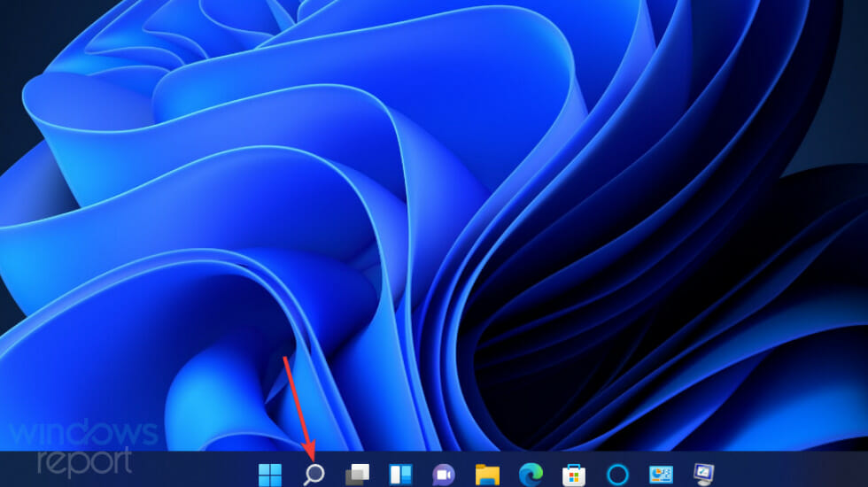This screenshot has width=868, height=487.
Task: Open Cortana circle icon
Action: (617, 475)
